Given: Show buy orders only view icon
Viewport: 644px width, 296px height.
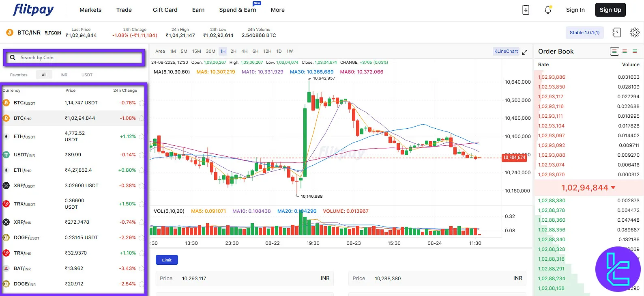Looking at the screenshot, I should pyautogui.click(x=635, y=51).
